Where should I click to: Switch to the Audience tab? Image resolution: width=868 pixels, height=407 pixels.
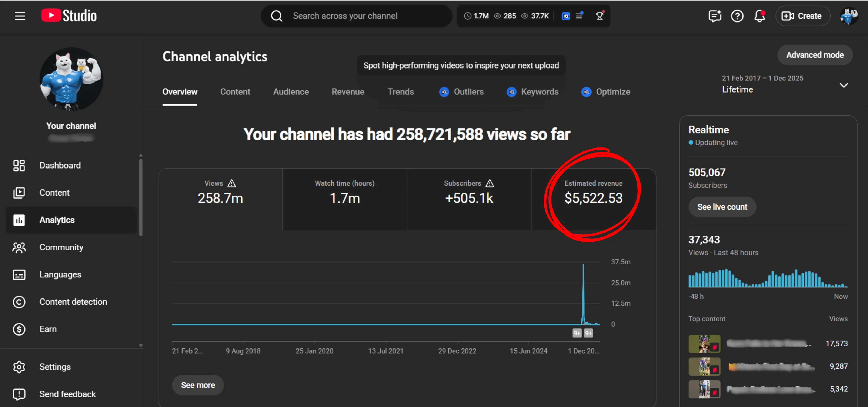click(291, 92)
